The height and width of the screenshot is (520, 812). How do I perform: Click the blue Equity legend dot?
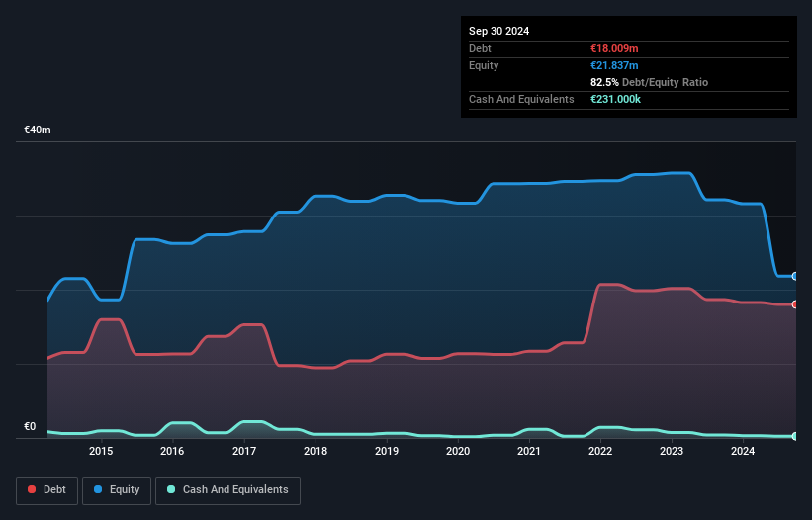click(98, 489)
